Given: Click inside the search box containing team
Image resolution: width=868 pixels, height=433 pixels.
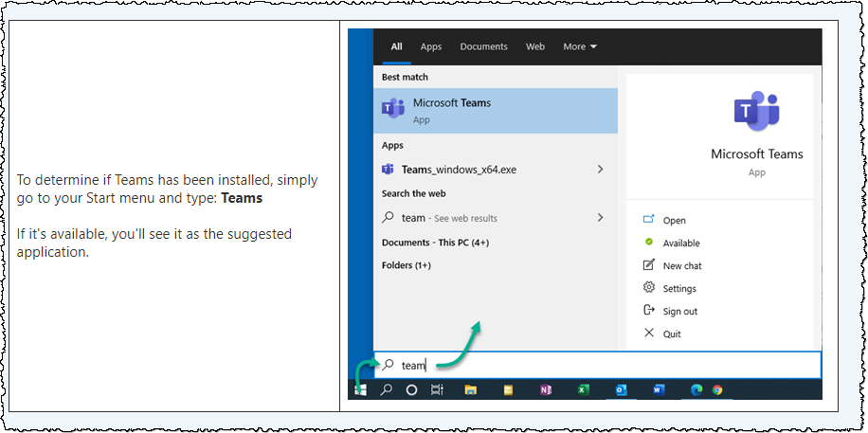Looking at the screenshot, I should click(x=598, y=365).
